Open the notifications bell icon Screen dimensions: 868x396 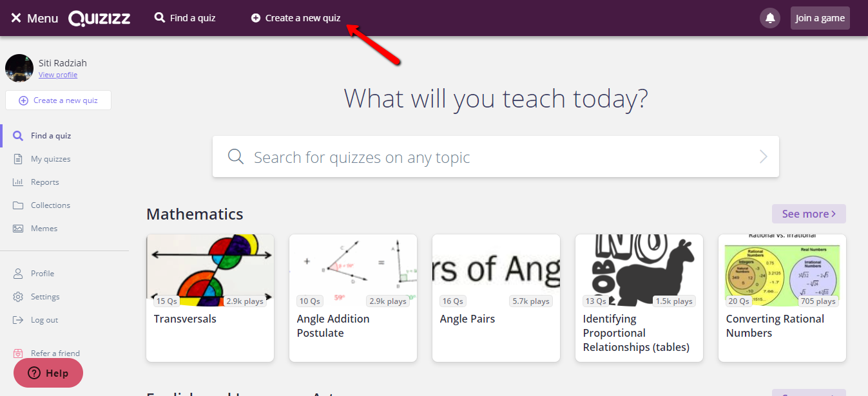pos(769,17)
